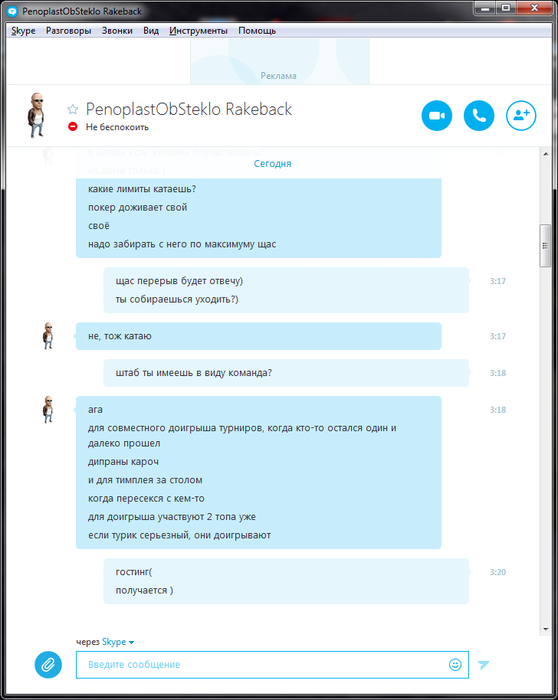Open the Разговоры menu
This screenshot has height=700, width=558.
(68, 31)
